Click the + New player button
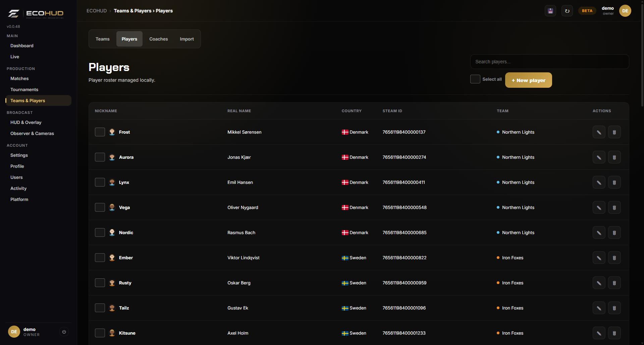The image size is (644, 345). [528, 80]
